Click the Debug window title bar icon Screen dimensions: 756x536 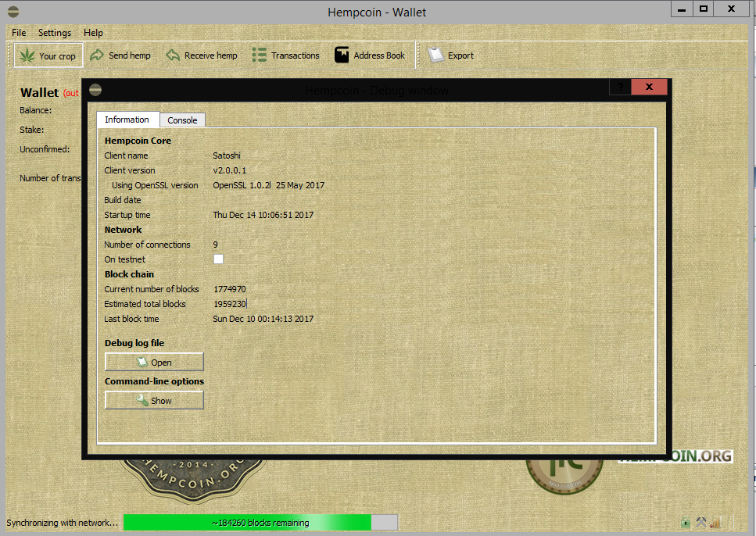pyautogui.click(x=95, y=90)
